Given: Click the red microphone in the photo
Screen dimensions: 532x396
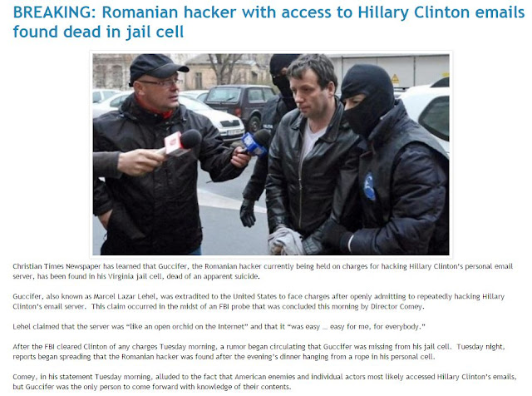Looking at the screenshot, I should pos(183,142).
